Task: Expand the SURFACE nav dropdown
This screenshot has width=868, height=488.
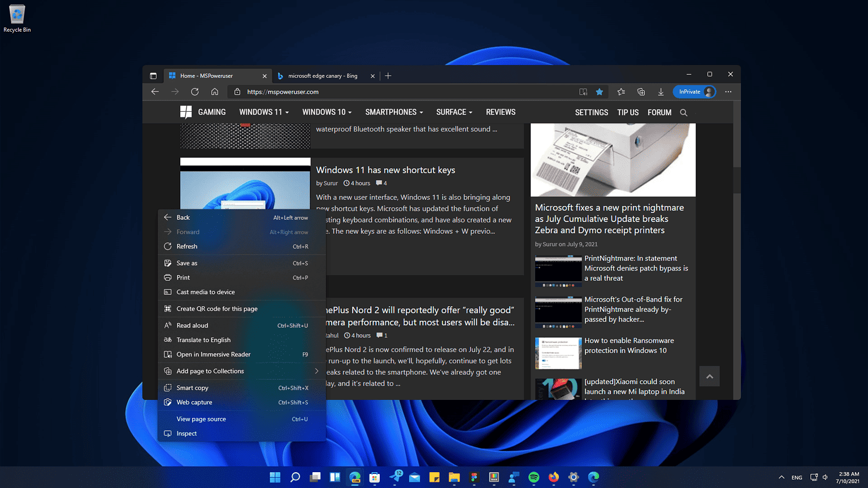Action: 454,112
